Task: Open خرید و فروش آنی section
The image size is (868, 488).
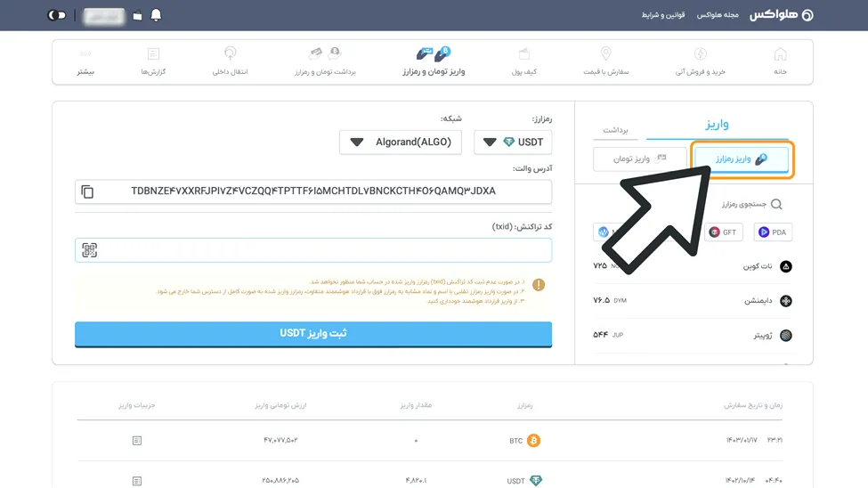Action: tap(701, 61)
